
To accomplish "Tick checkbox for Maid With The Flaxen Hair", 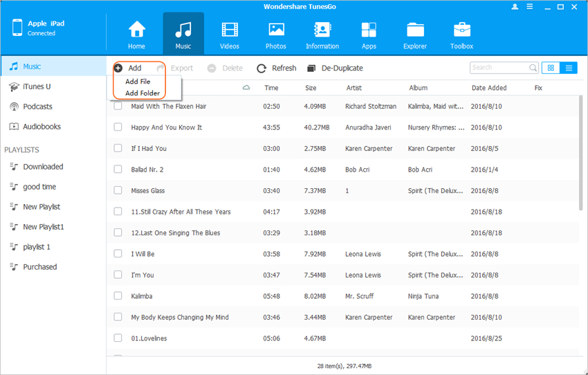I will tap(118, 106).
